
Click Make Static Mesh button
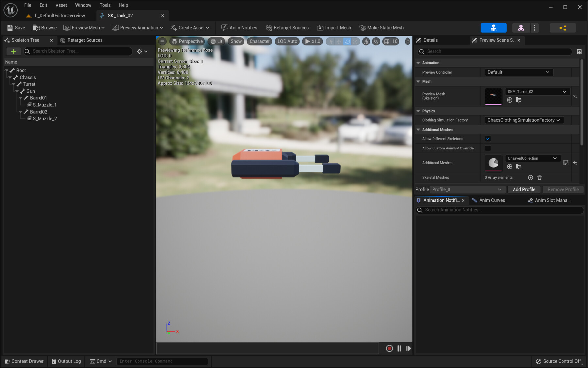(382, 28)
